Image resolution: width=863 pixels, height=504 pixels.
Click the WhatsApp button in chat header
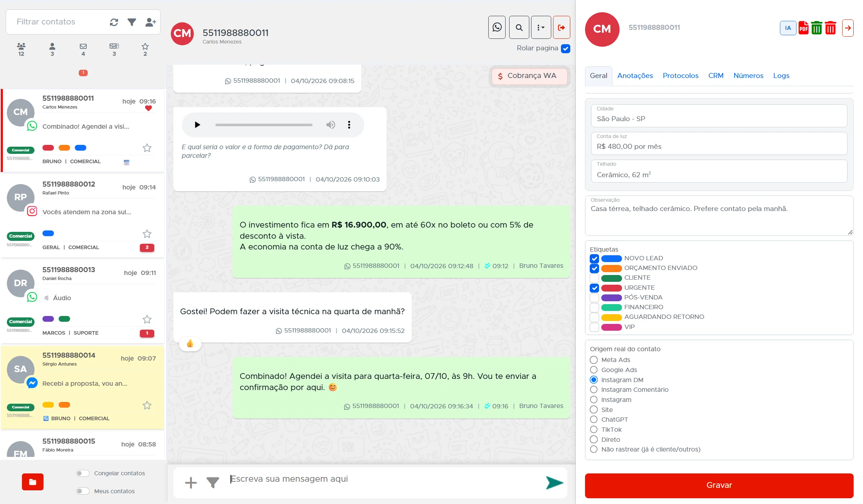tap(497, 27)
